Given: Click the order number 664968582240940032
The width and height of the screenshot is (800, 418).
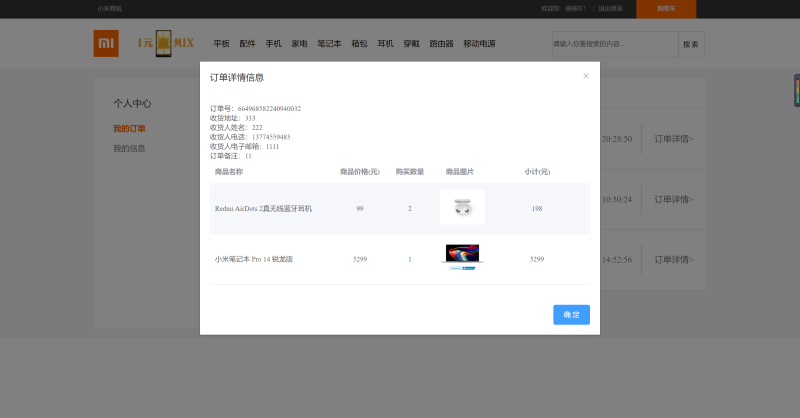Looking at the screenshot, I should [269, 109].
